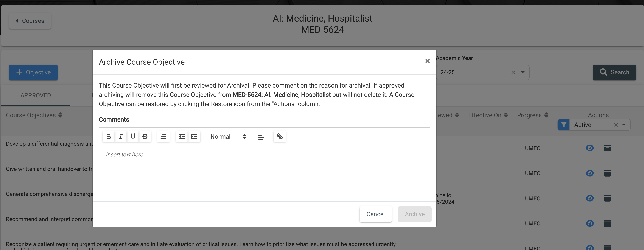Viewport: 644px width, 250px height.
Task: View the Give written and oral handover objective
Action: point(590,173)
